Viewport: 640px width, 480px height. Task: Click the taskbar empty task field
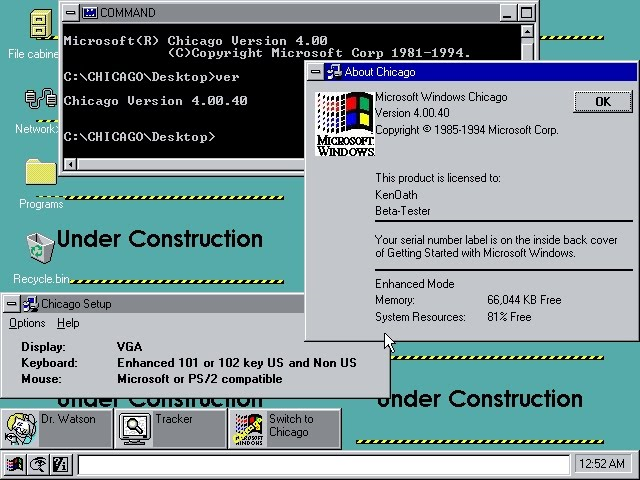pyautogui.click(x=324, y=464)
